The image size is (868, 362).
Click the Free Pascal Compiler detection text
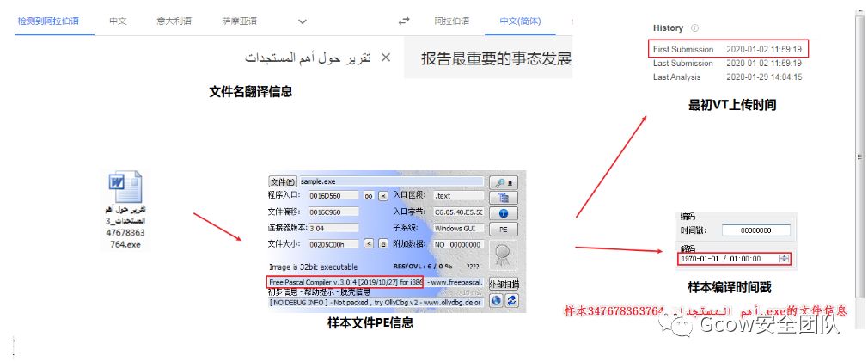click(x=345, y=282)
